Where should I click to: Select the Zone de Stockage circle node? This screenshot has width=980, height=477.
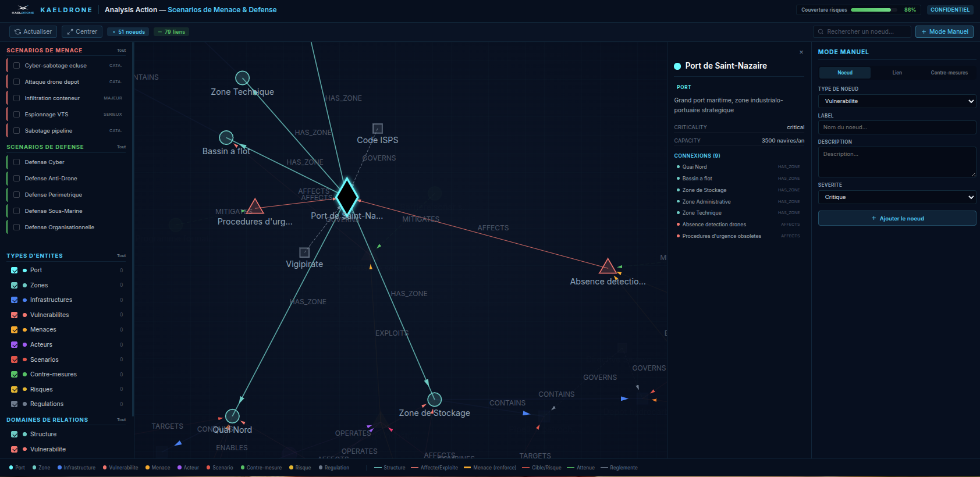tap(435, 400)
